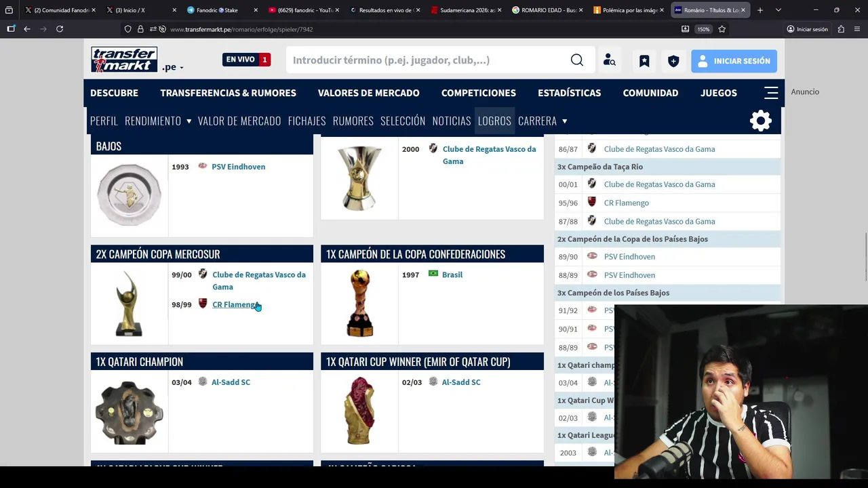
Task: Click Flamengo crest in sidebar 95/96 row
Action: (592, 202)
